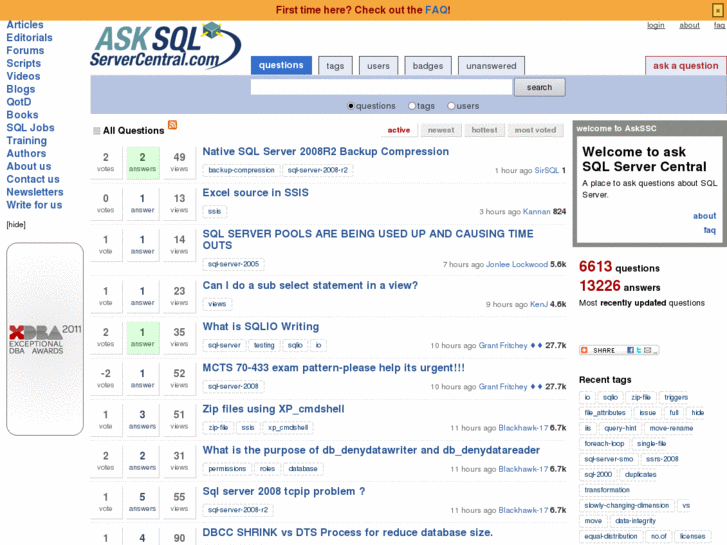Go to Scripts in left sidebar
Screen dimensions: 727x545
tap(24, 64)
